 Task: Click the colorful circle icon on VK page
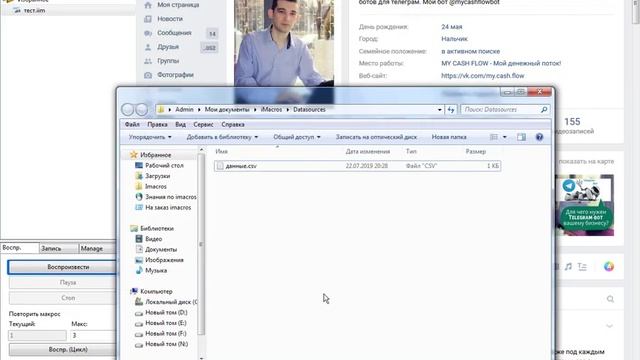(609, 267)
